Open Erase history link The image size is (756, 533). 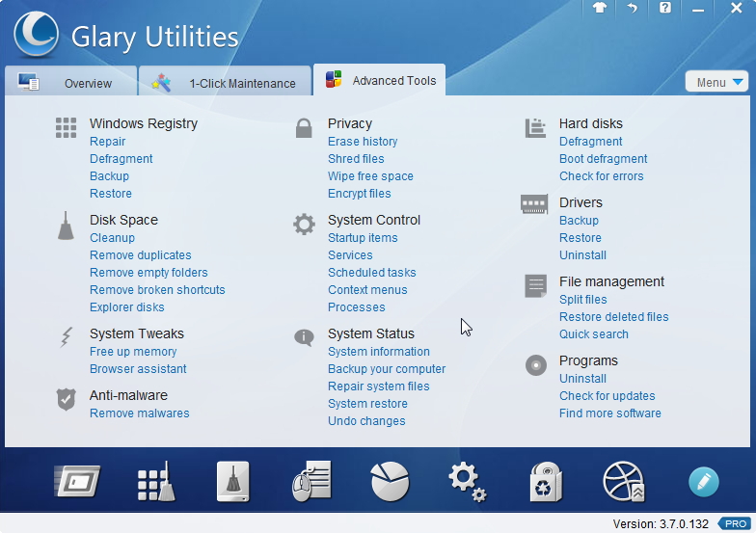[x=363, y=142]
